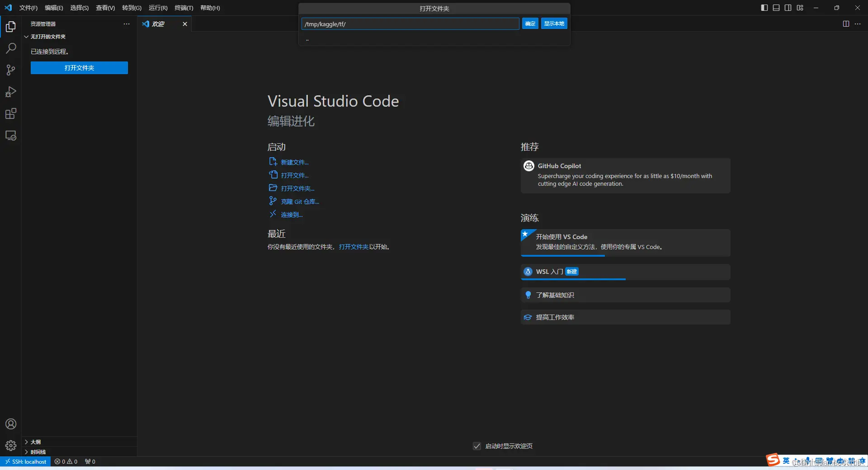Open the Accounts icon in activity bar
The image size is (868, 470).
pyautogui.click(x=11, y=424)
